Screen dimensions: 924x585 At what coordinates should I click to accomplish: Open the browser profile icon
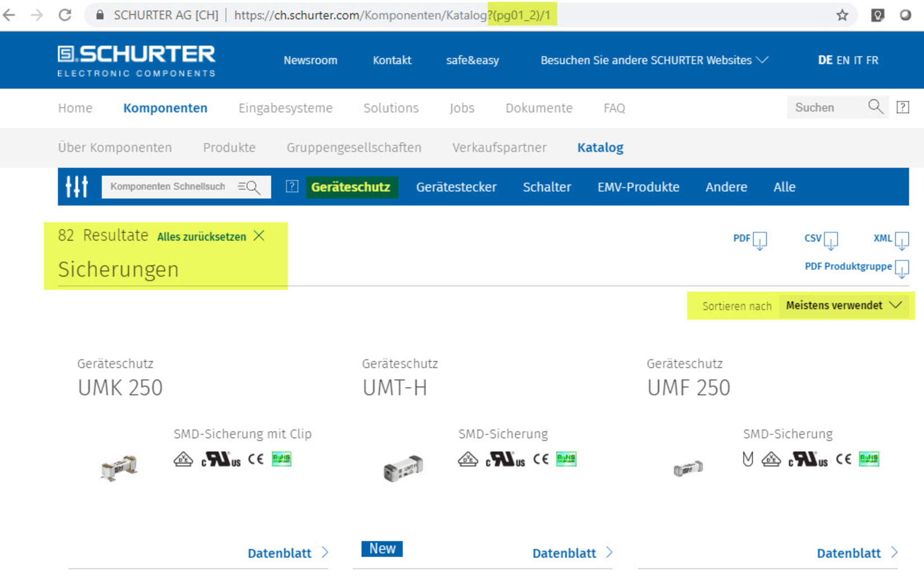pos(905,15)
